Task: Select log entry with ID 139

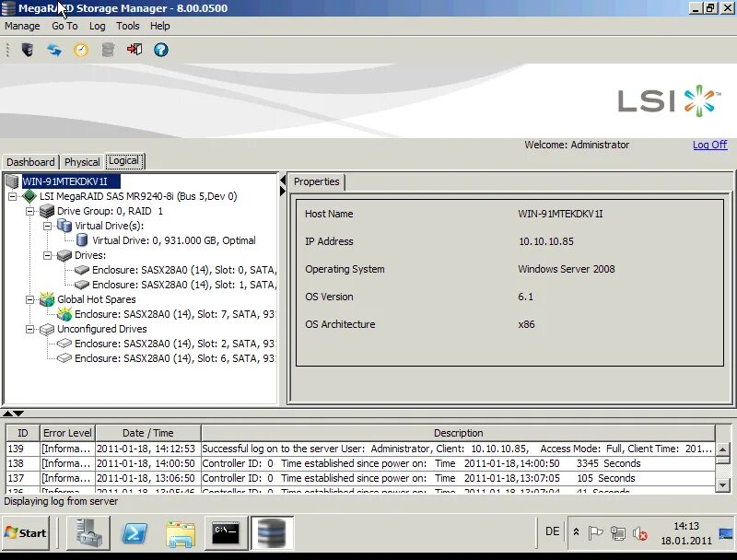Action: pyautogui.click(x=360, y=449)
